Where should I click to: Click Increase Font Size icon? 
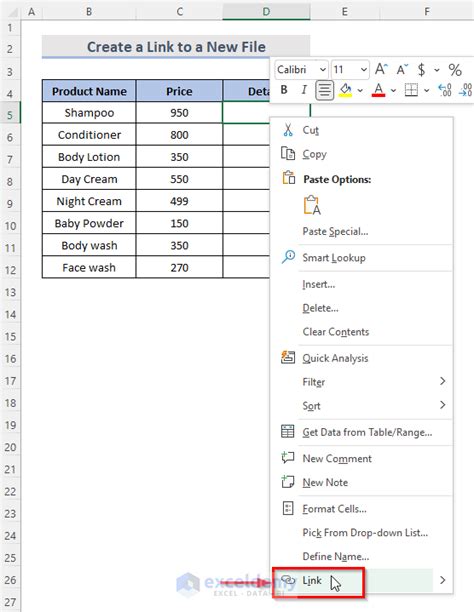(x=381, y=69)
